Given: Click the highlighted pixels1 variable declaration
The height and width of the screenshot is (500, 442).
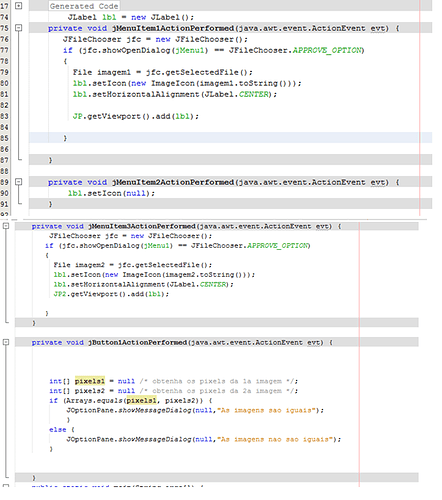Looking at the screenshot, I should (90, 381).
